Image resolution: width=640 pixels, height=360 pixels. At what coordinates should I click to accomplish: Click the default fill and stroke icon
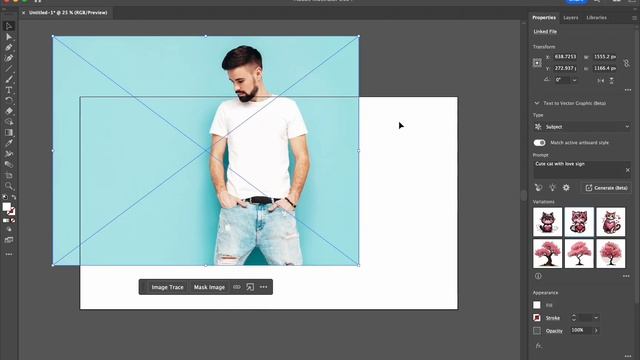(5, 197)
